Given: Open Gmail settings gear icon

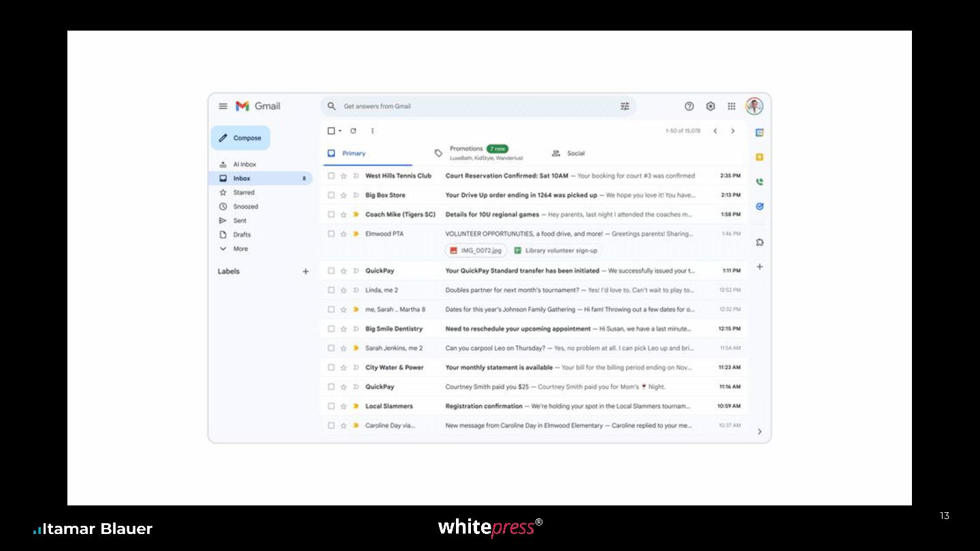Looking at the screenshot, I should click(x=710, y=106).
